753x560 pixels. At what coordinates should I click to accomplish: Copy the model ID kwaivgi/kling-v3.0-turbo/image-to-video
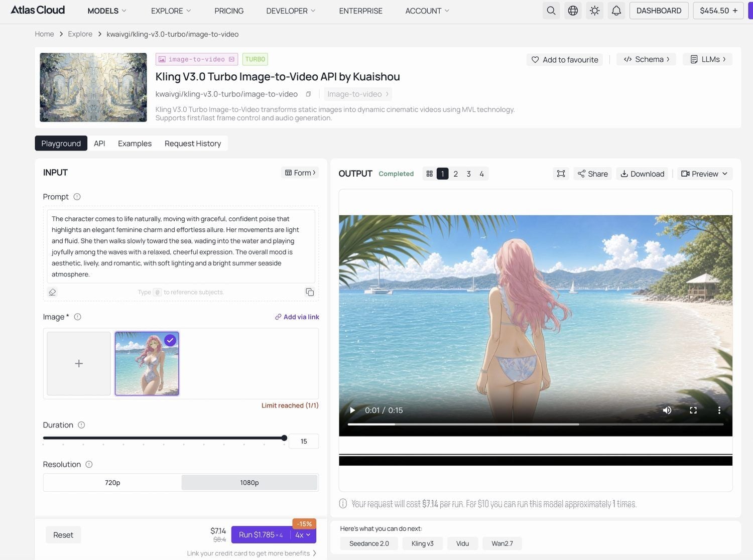[x=308, y=94]
